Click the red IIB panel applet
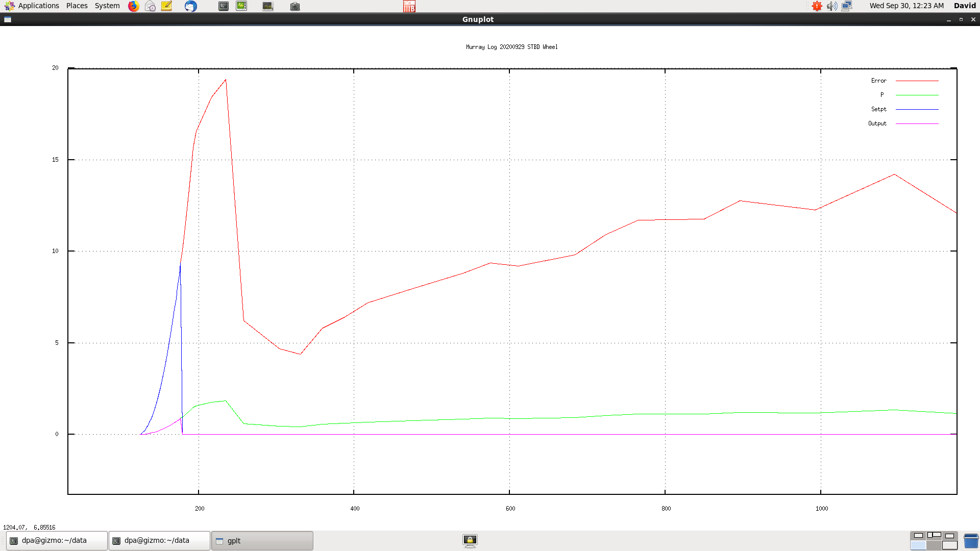 pos(409,6)
